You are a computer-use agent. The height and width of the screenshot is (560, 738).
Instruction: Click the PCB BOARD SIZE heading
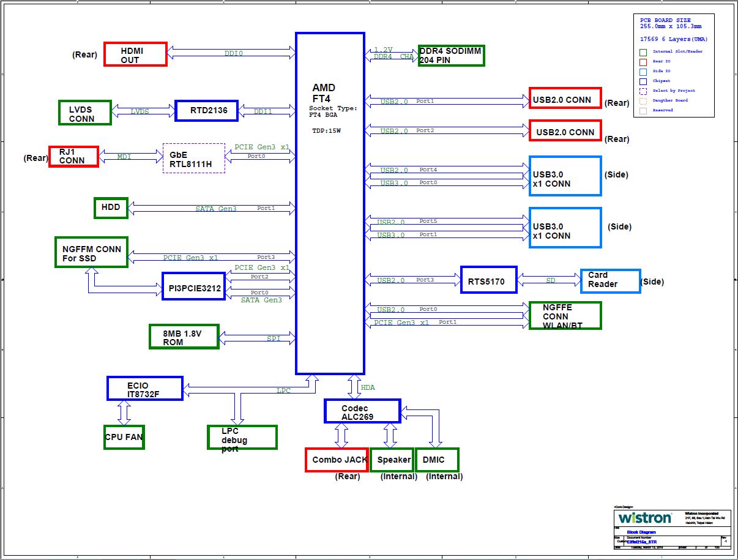click(665, 21)
